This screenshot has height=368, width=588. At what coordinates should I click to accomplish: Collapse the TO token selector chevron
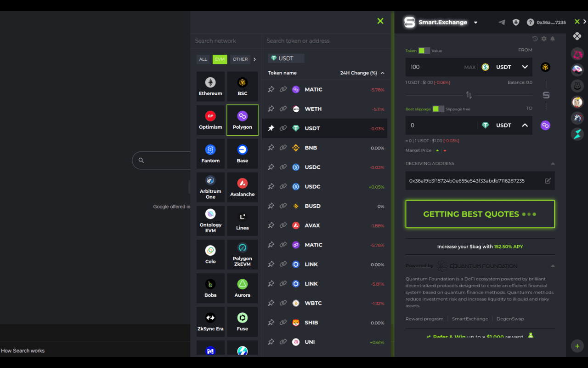pos(525,125)
